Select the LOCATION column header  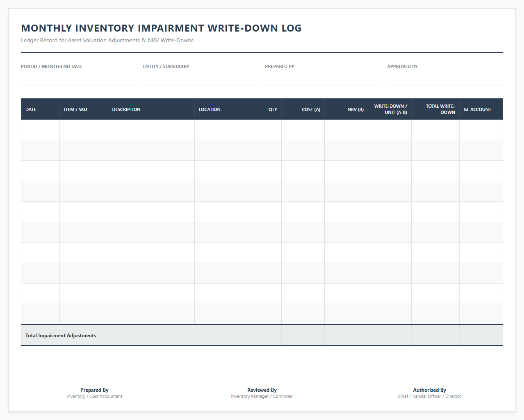tap(219, 109)
